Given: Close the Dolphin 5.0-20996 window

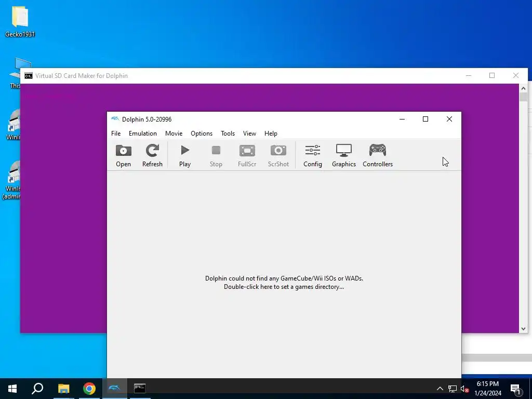Looking at the screenshot, I should click(x=449, y=119).
